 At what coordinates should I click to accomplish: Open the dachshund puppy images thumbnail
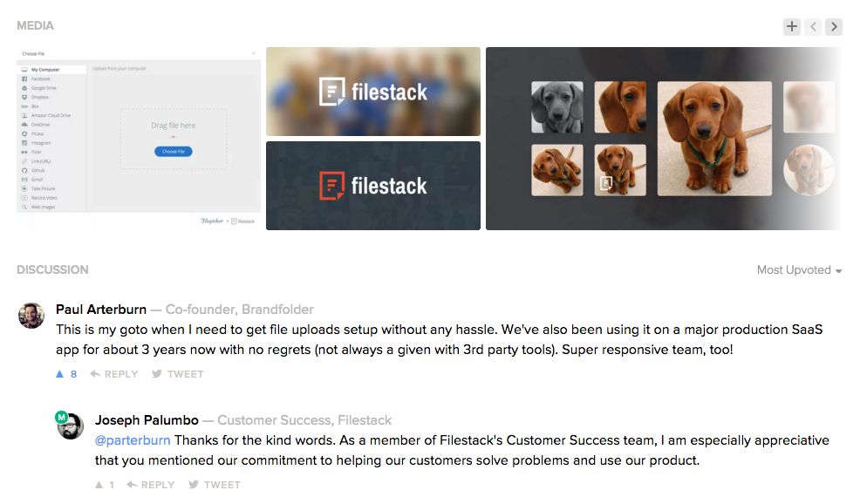[x=663, y=138]
